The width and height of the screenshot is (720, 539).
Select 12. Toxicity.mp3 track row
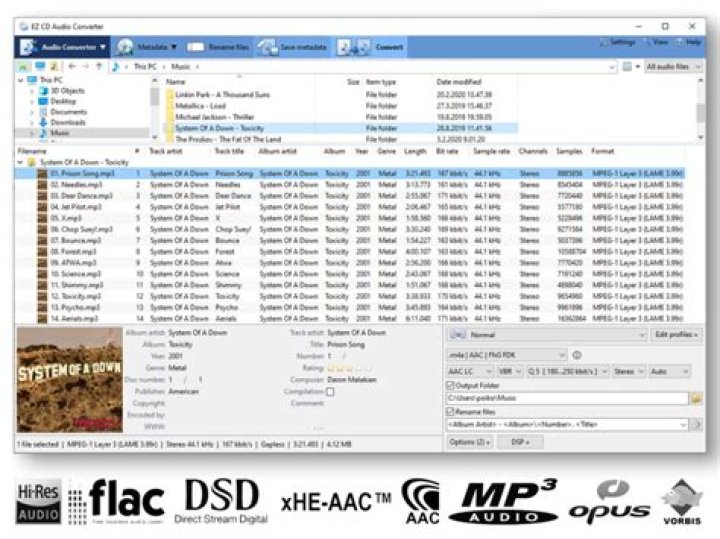click(349, 296)
